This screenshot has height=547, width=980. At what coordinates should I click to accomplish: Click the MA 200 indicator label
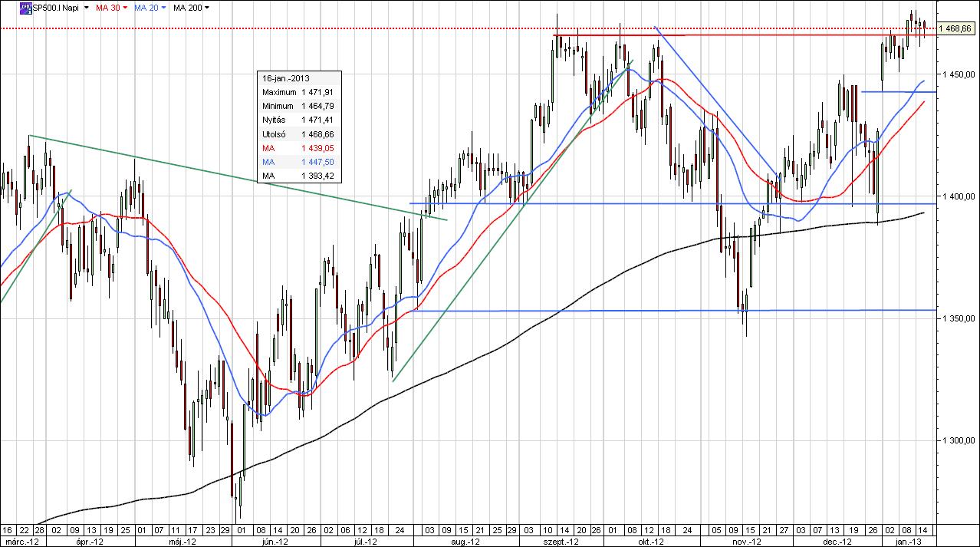[x=187, y=8]
